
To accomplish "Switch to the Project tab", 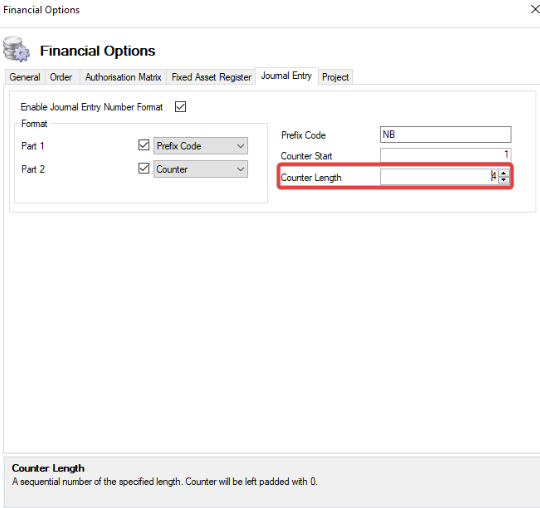I will 335,77.
